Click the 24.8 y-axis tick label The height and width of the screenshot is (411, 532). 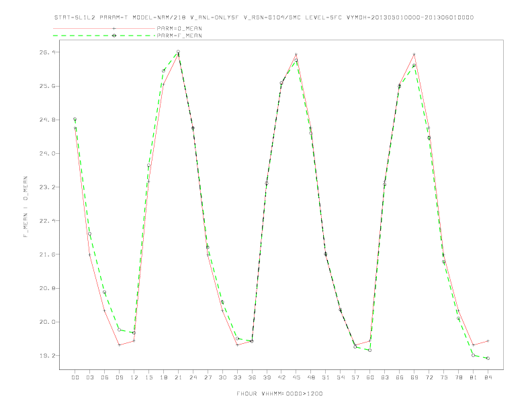[47, 120]
